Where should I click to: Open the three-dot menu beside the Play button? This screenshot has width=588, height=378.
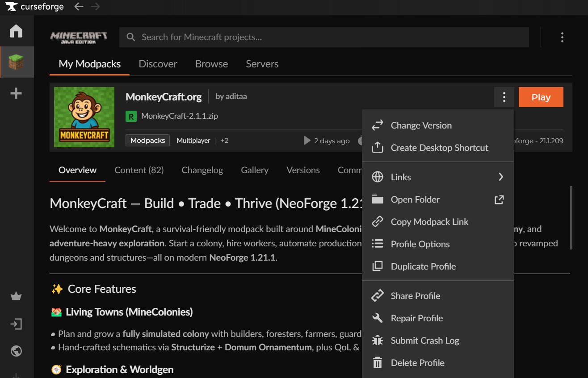pyautogui.click(x=504, y=97)
